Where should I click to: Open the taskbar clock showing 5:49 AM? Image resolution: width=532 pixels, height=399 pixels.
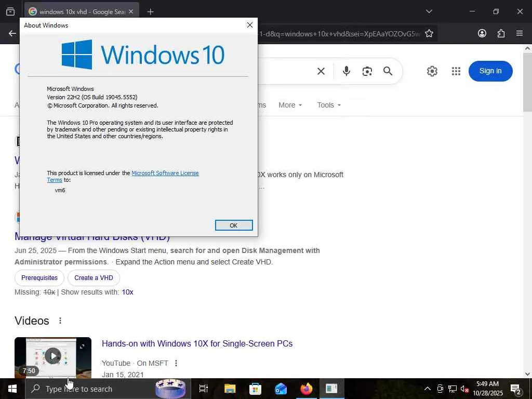point(487,389)
